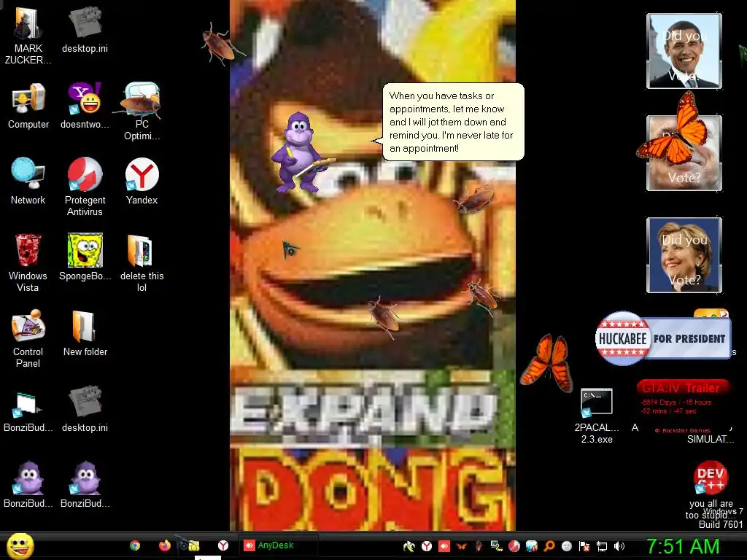Click the butterfly icon in system tray

click(x=461, y=546)
